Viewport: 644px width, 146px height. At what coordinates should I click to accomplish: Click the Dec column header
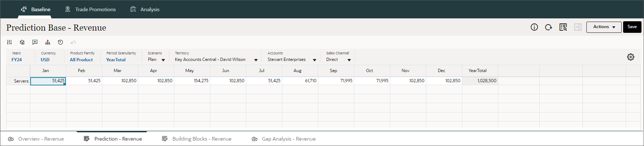[444, 71]
